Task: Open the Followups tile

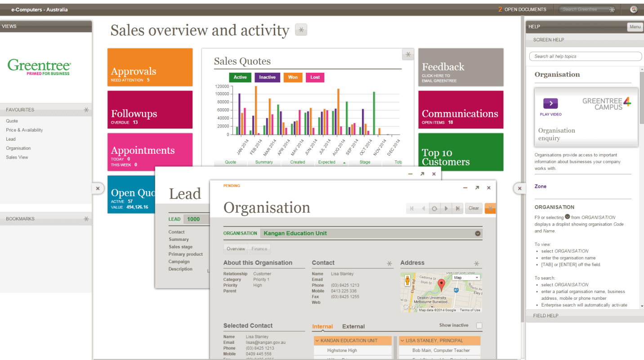Action: (150, 110)
